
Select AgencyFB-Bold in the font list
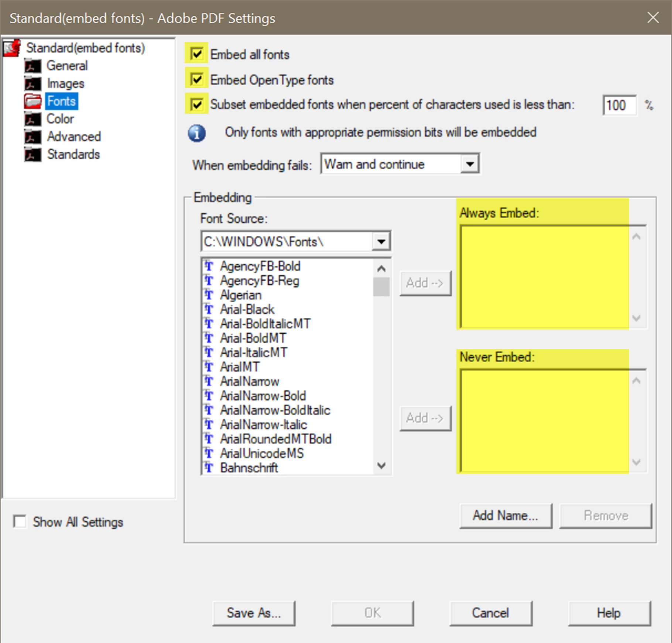tap(260, 266)
